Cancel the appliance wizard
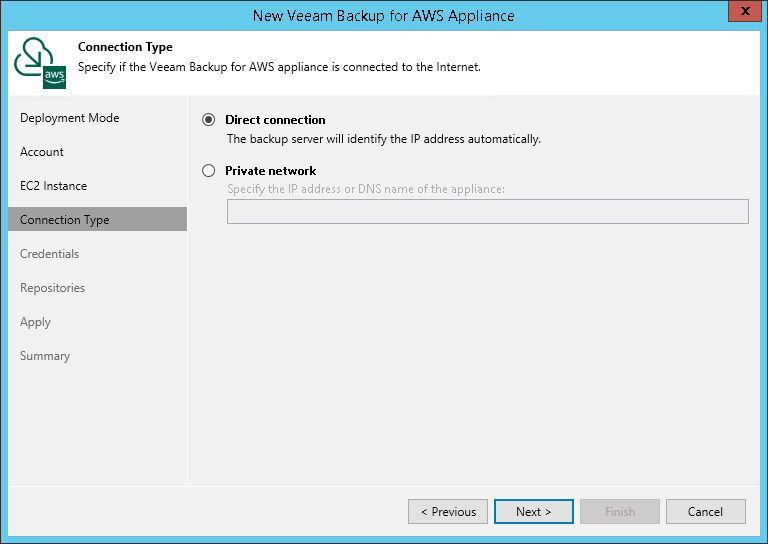This screenshot has width=768, height=544. click(x=705, y=512)
